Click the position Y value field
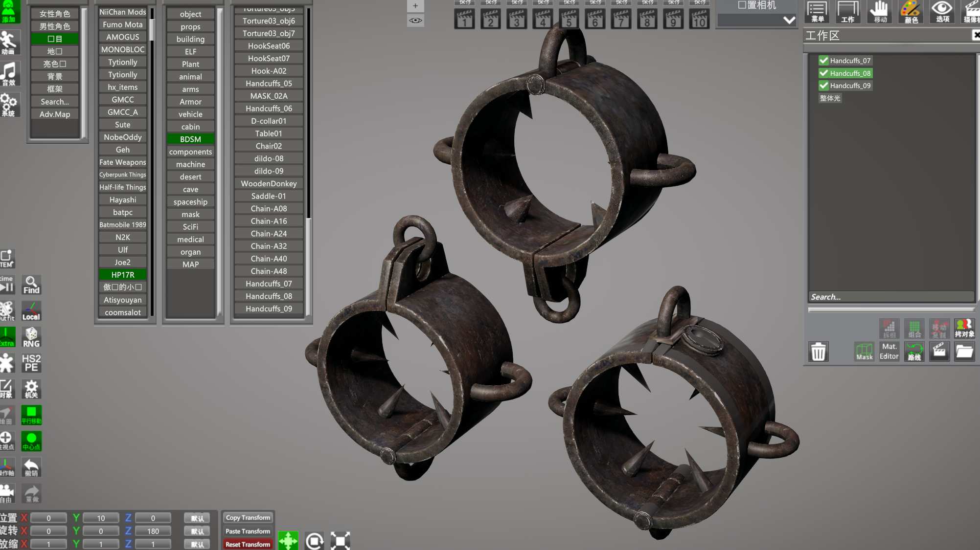Image resolution: width=980 pixels, height=550 pixels. tap(101, 518)
